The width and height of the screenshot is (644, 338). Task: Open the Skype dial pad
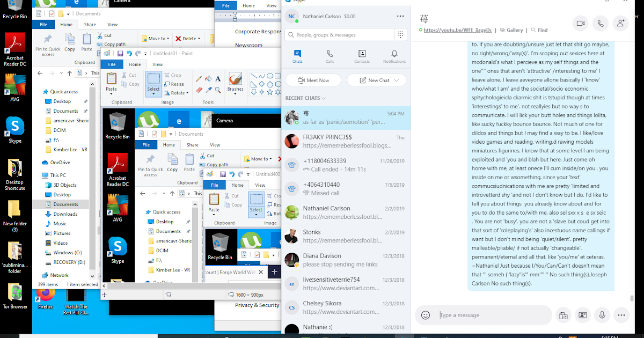tap(400, 34)
